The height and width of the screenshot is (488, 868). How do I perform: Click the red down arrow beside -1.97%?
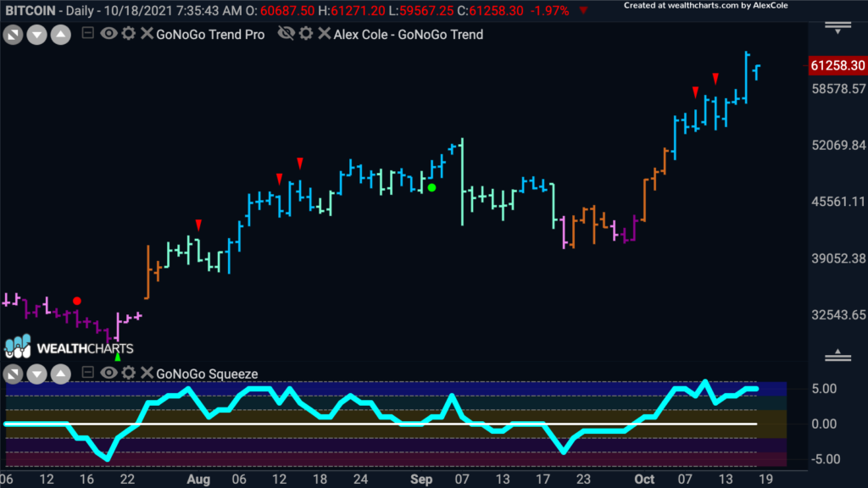pos(583,10)
